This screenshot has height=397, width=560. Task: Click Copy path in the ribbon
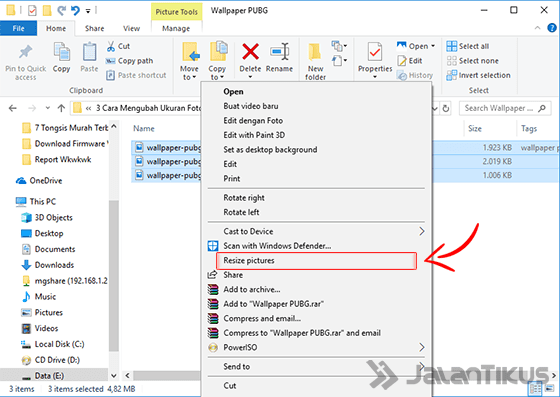(x=129, y=61)
